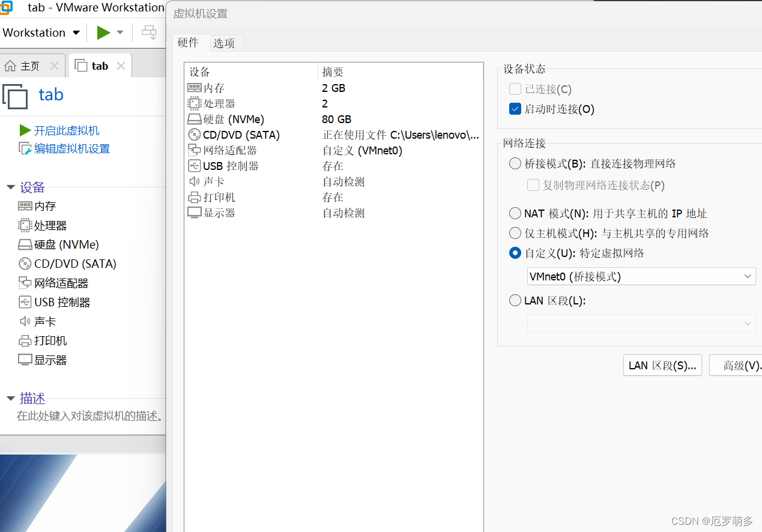Select 仅主机模式(H) radio button

[x=515, y=233]
